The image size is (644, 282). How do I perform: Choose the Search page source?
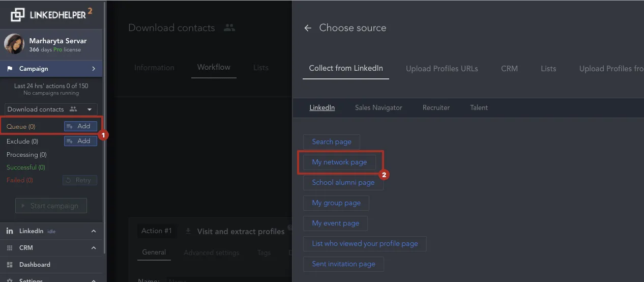coord(332,142)
